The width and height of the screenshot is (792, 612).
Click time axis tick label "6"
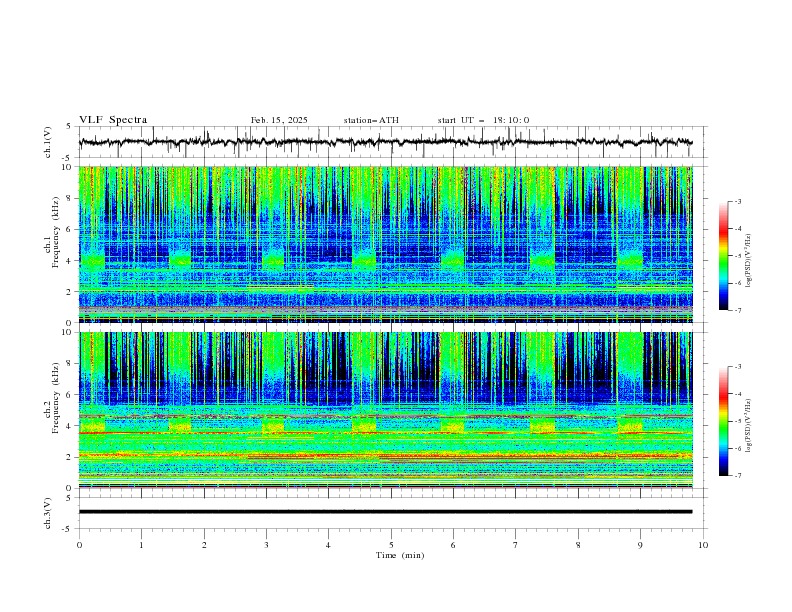(453, 545)
